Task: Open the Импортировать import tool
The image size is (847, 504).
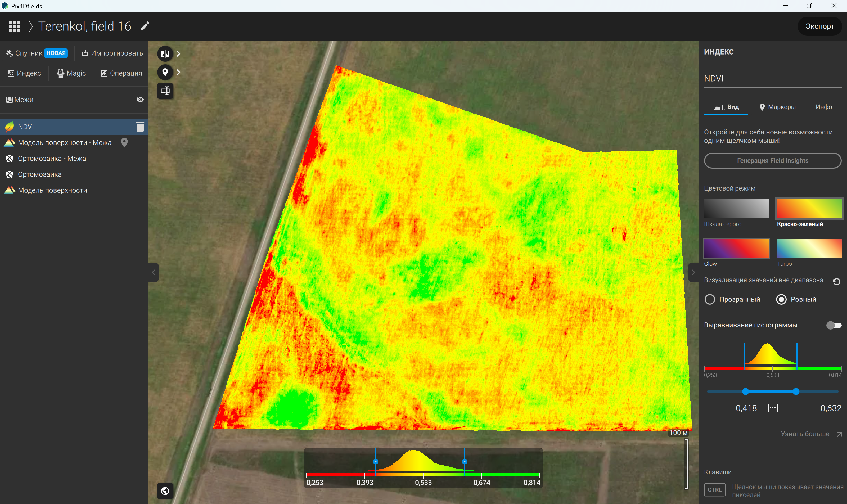Action: 112,53
